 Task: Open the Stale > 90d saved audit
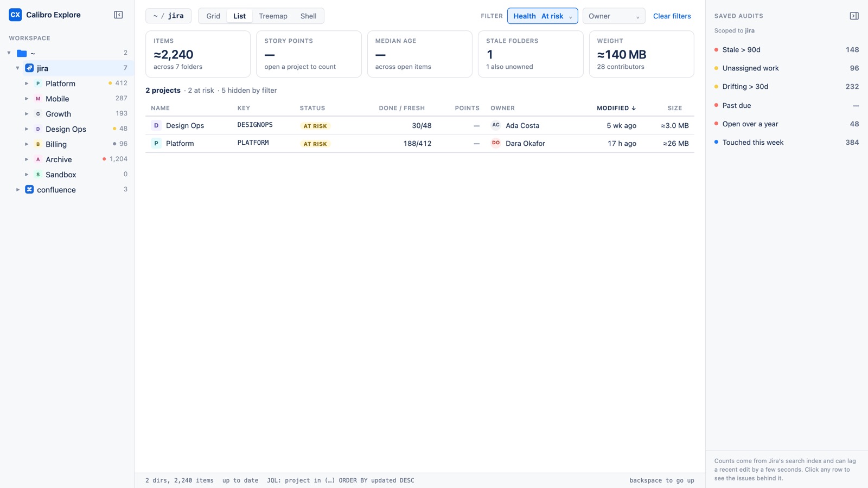click(787, 49)
